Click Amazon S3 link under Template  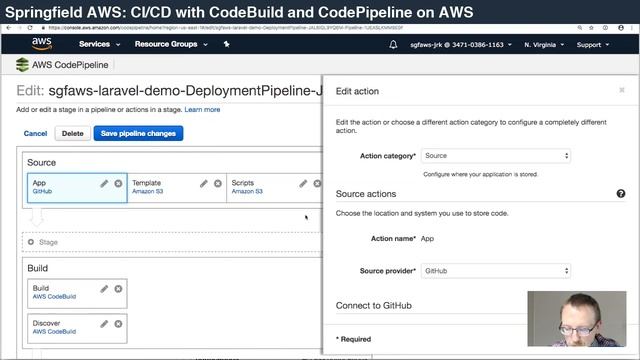pos(147,191)
